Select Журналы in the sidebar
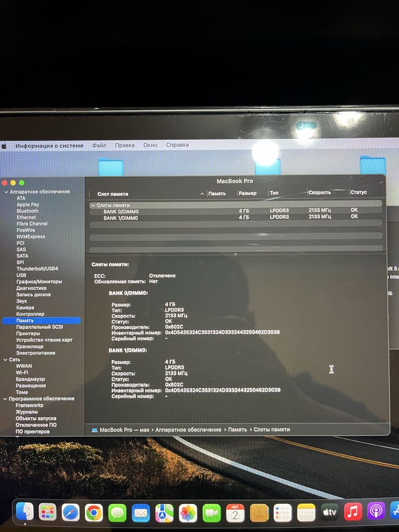This screenshot has width=399, height=532. pyautogui.click(x=27, y=412)
